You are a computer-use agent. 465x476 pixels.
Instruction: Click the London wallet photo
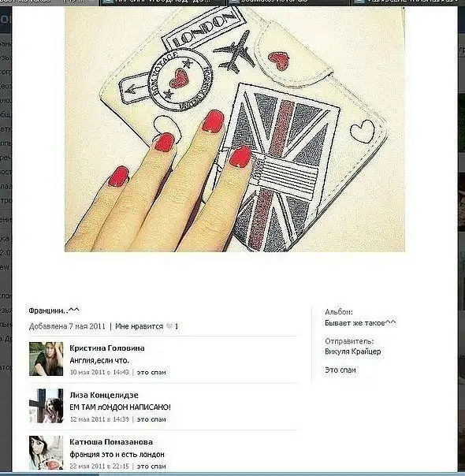coord(235,129)
